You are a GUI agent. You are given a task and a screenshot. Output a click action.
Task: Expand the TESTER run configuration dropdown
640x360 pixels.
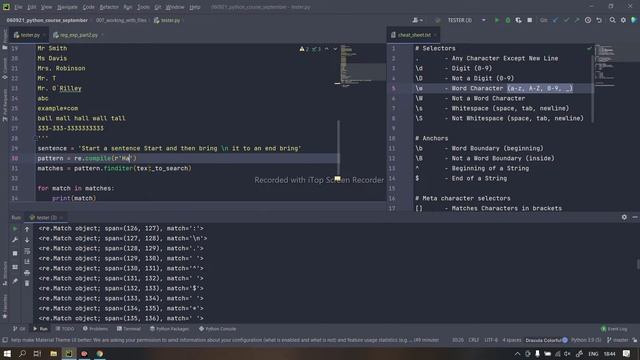tap(484, 20)
